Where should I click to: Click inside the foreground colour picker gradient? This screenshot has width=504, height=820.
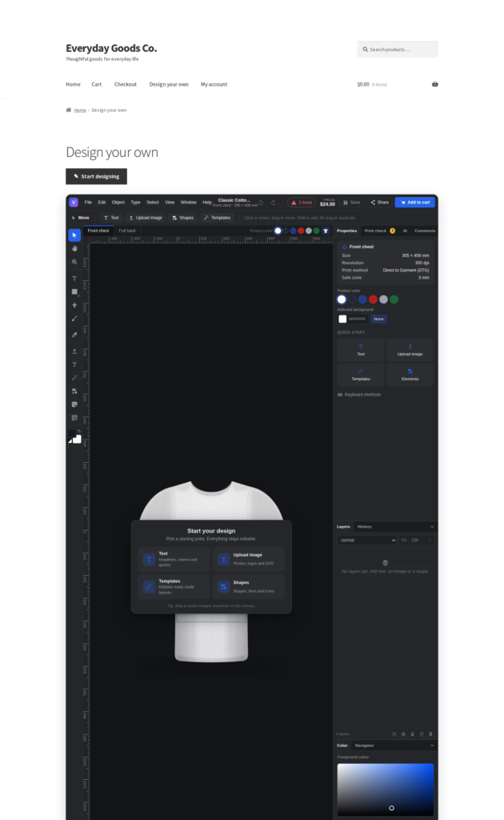coord(386,789)
